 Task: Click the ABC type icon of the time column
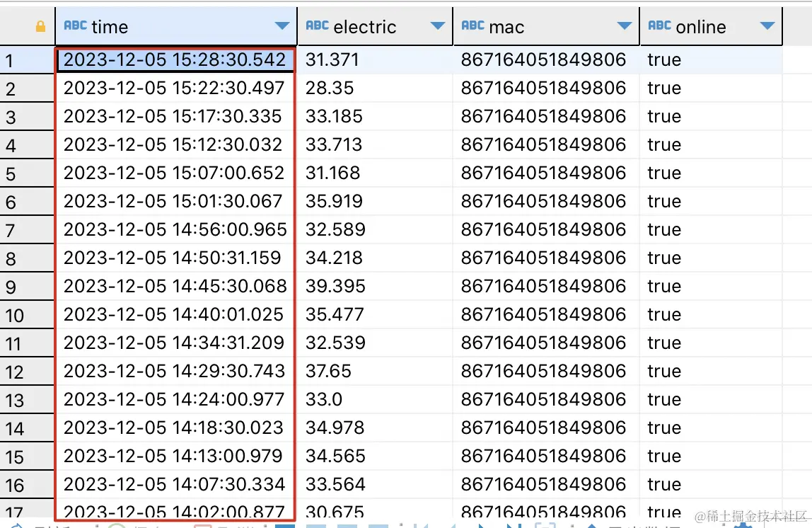pos(76,25)
